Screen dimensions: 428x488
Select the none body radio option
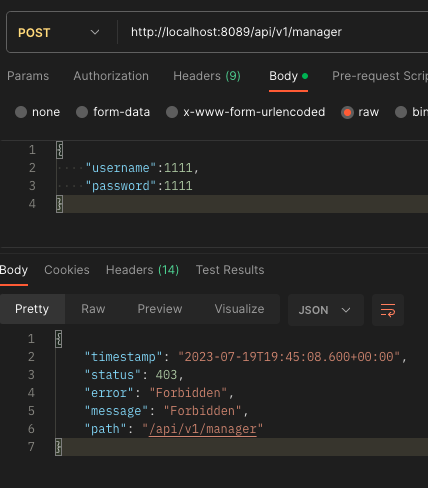click(x=37, y=112)
